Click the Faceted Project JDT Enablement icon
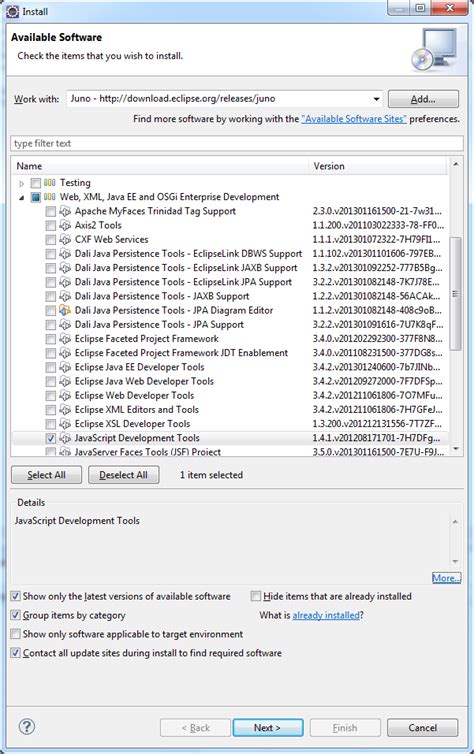The image size is (474, 754). 65,353
